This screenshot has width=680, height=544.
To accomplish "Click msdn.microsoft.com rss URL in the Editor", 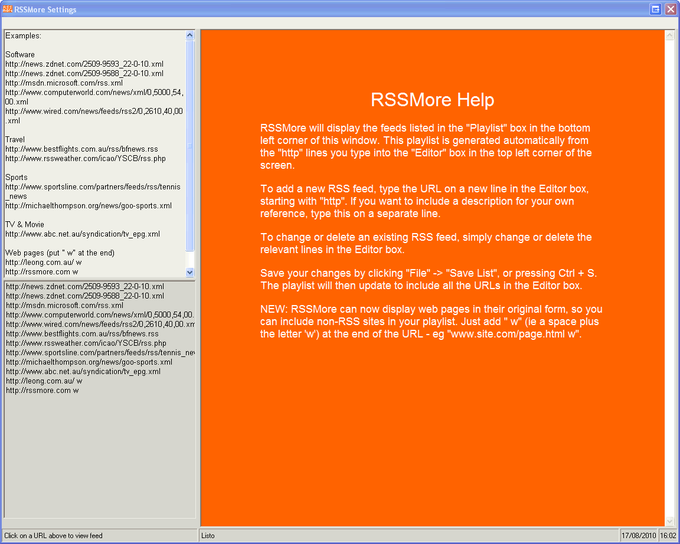I will pyautogui.click(x=64, y=83).
